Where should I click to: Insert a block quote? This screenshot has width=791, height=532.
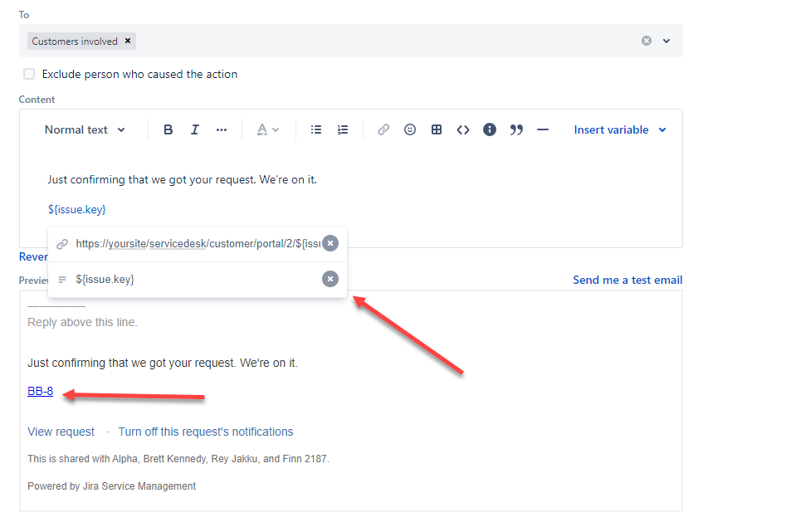tap(516, 130)
